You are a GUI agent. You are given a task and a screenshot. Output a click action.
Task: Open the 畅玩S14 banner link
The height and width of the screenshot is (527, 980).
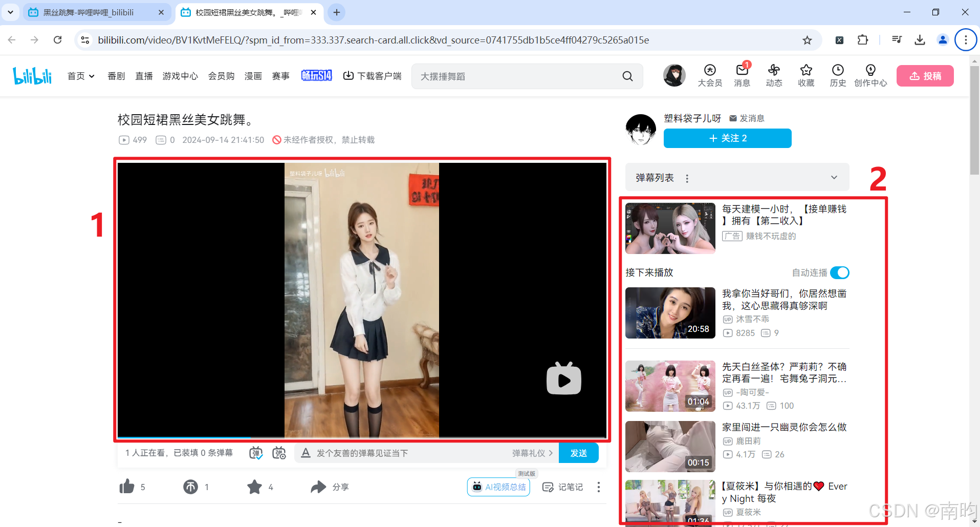[316, 76]
